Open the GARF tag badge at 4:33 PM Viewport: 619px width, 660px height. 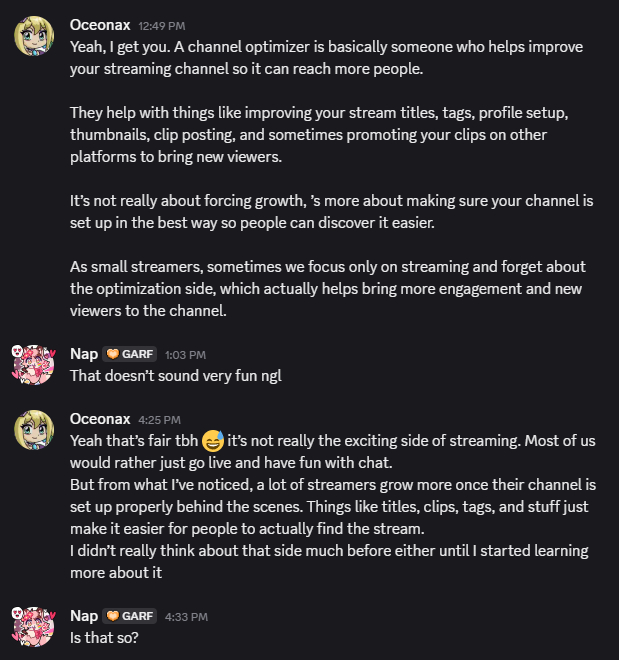130,615
